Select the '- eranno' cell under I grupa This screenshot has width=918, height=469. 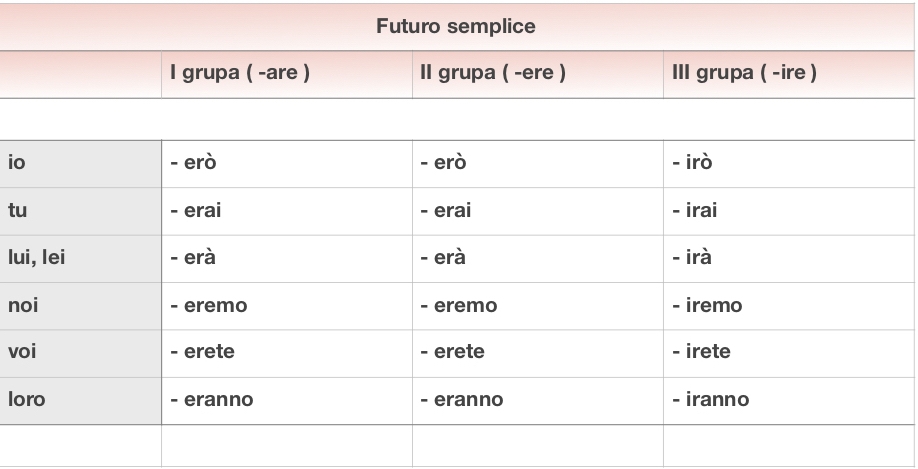(x=286, y=399)
